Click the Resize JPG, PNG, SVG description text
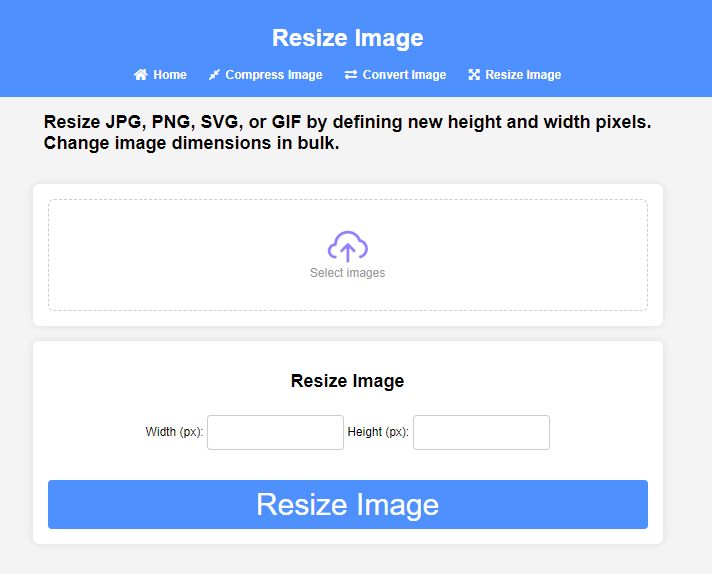Viewport: 712px width, 574px height. click(347, 132)
